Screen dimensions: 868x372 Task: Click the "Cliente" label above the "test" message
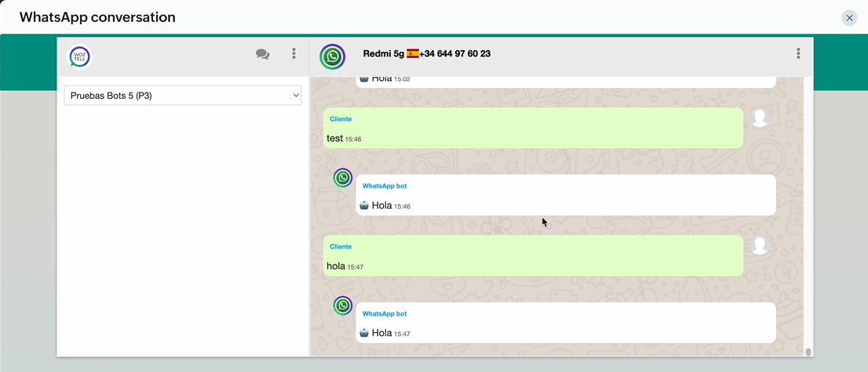[x=341, y=119]
